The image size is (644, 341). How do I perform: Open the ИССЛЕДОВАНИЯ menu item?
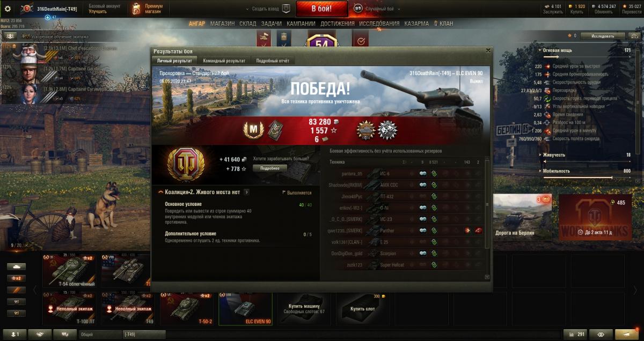pyautogui.click(x=379, y=24)
